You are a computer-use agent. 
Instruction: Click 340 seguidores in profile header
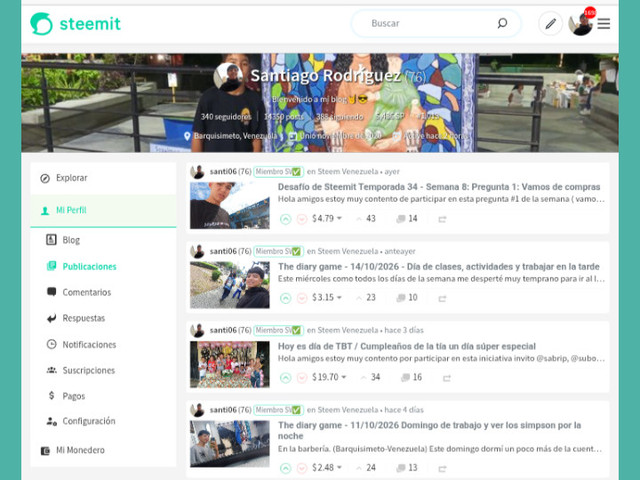pos(226,117)
